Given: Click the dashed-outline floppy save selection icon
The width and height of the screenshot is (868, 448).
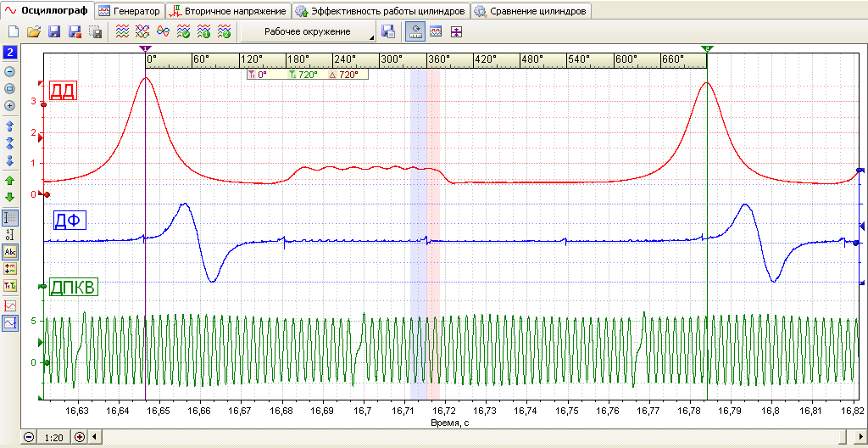Looking at the screenshot, I should coord(96,31).
